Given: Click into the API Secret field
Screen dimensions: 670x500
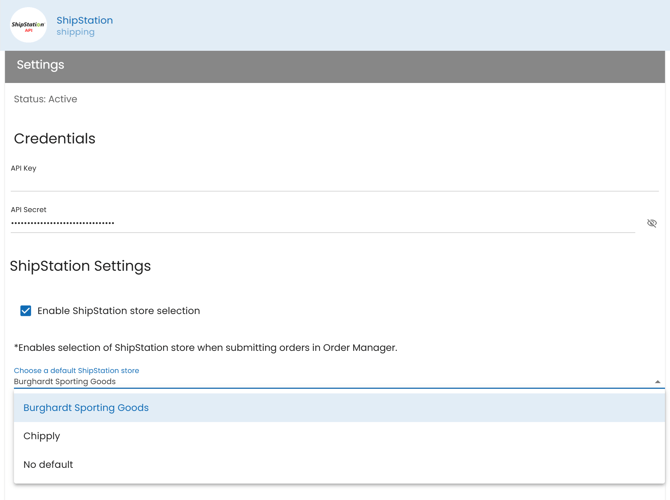Looking at the screenshot, I should [323, 223].
